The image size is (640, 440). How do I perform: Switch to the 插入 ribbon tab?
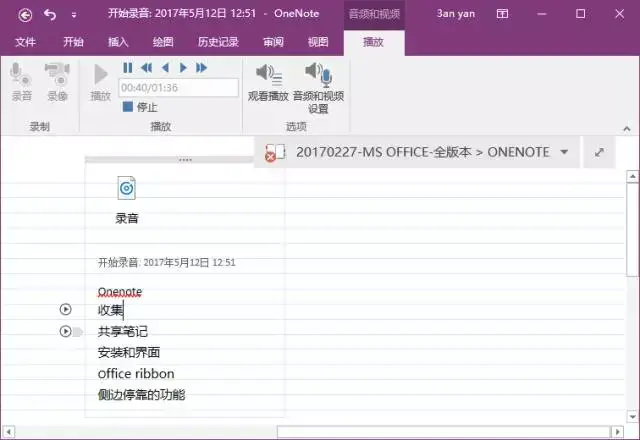118,42
